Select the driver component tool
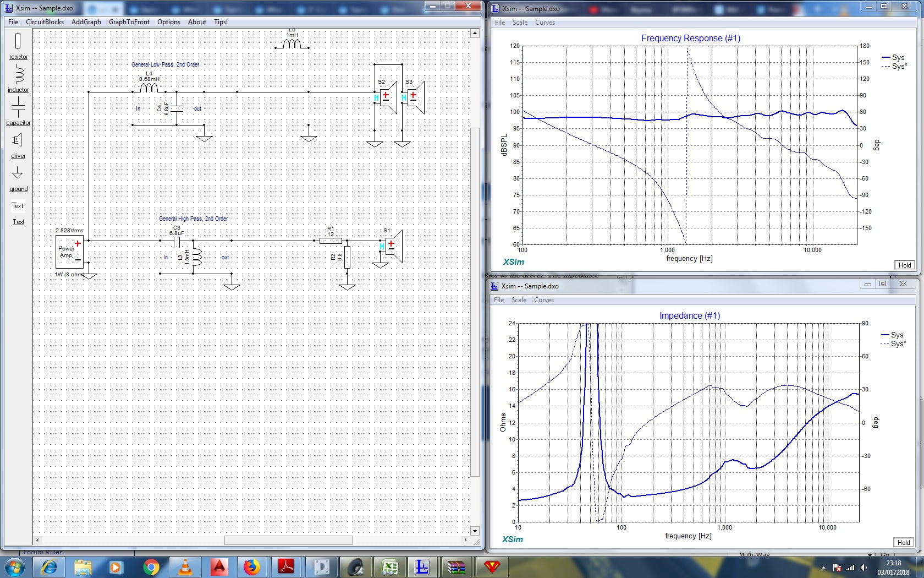 pos(18,145)
